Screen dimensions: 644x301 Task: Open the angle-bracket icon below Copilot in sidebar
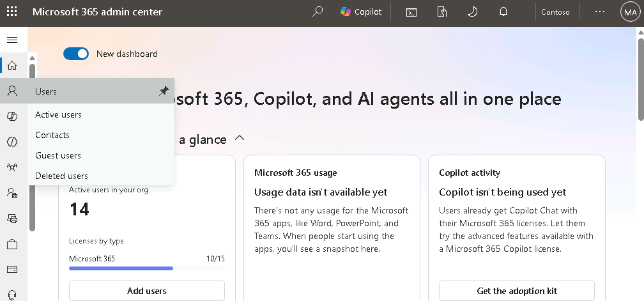12,142
